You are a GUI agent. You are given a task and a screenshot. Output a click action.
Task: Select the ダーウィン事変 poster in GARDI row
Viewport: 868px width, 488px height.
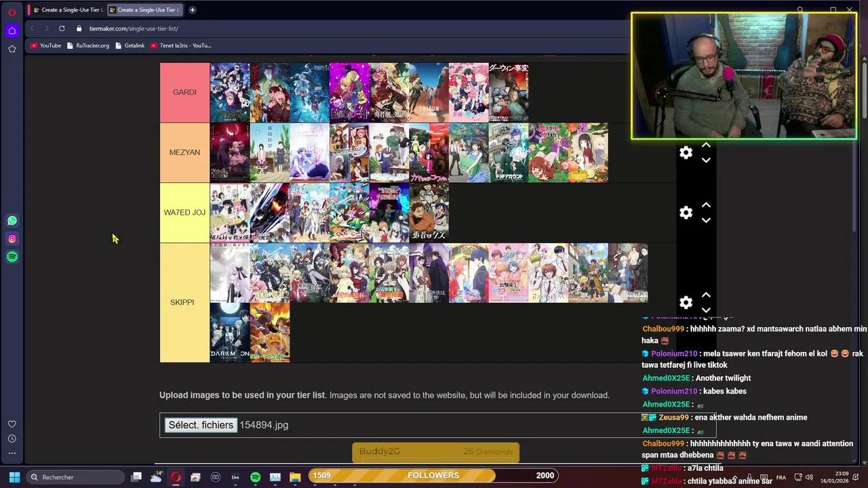coord(509,92)
